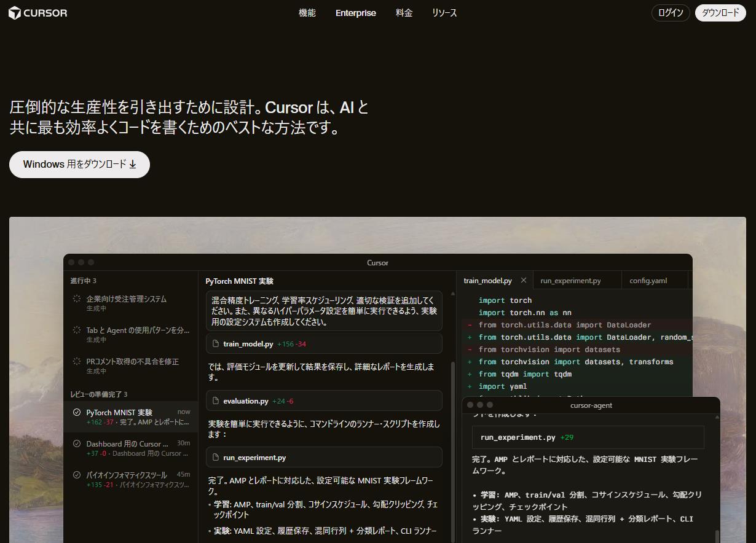Select PyTorch MNIST 実験 in sidebar
756x543 pixels.
[x=131, y=416]
